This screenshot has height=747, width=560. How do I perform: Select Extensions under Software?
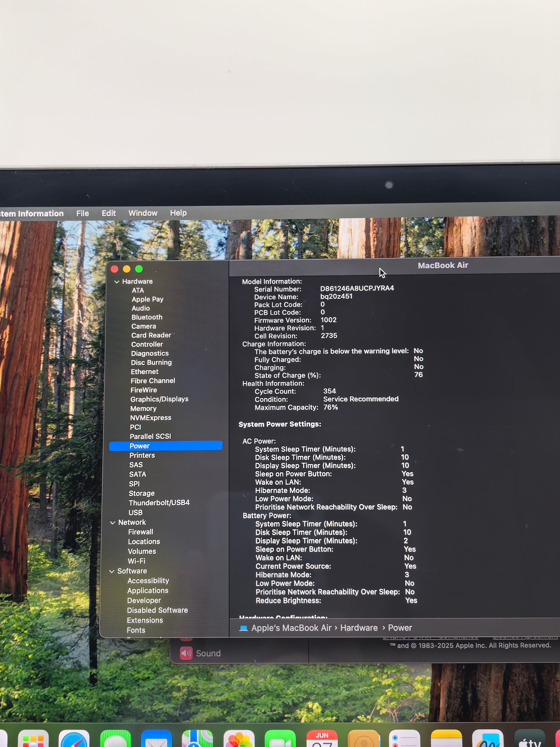click(x=145, y=621)
